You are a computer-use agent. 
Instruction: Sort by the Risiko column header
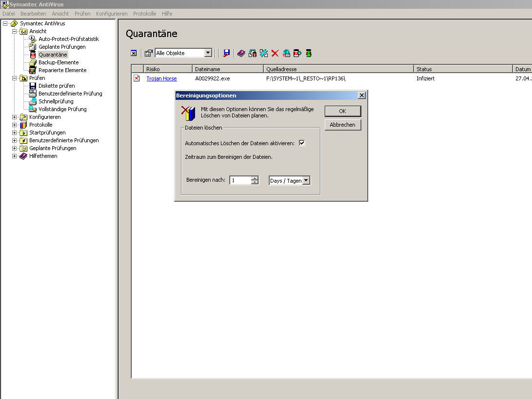pos(168,69)
